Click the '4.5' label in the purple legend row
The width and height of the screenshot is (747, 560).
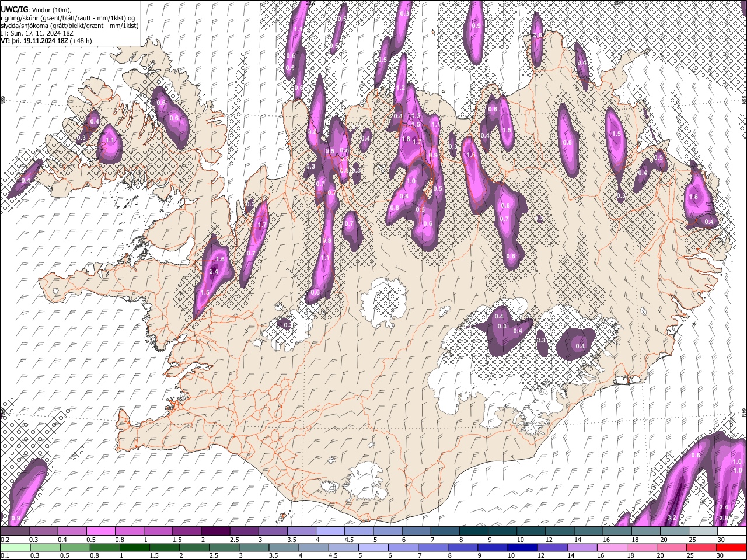(348, 540)
